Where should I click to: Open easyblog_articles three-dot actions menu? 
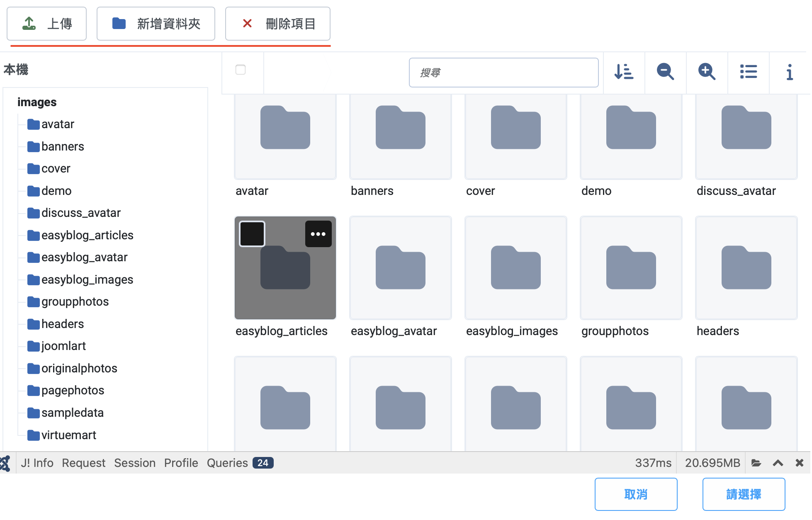pyautogui.click(x=318, y=234)
